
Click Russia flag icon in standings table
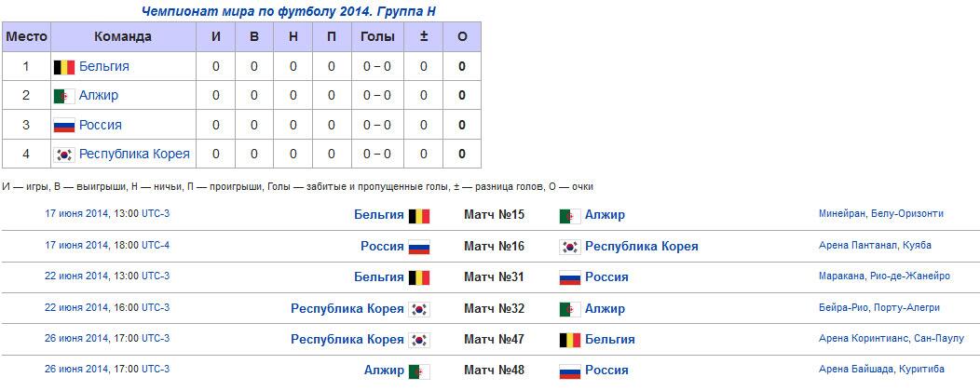(x=63, y=126)
